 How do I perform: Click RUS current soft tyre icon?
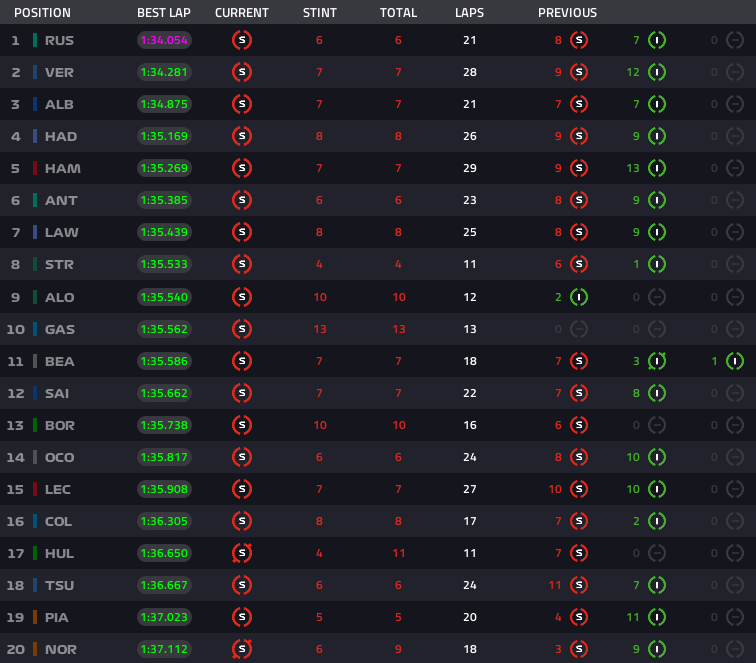click(x=241, y=40)
